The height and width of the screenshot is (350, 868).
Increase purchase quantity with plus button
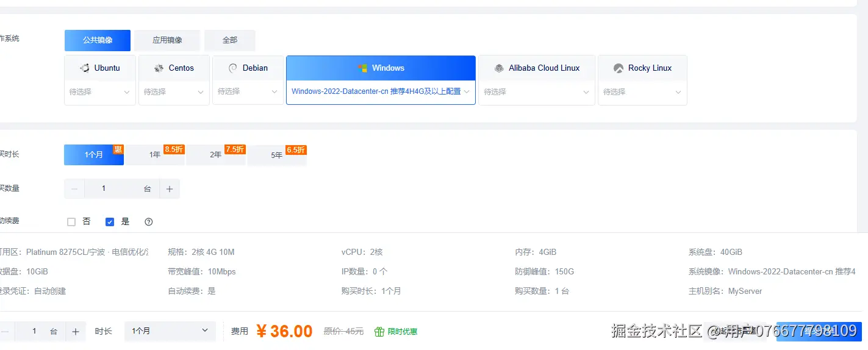(x=170, y=189)
